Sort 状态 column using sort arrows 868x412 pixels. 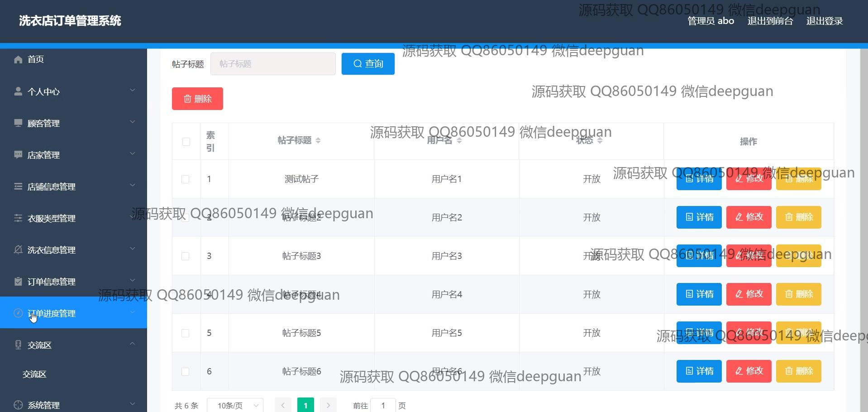tap(600, 141)
